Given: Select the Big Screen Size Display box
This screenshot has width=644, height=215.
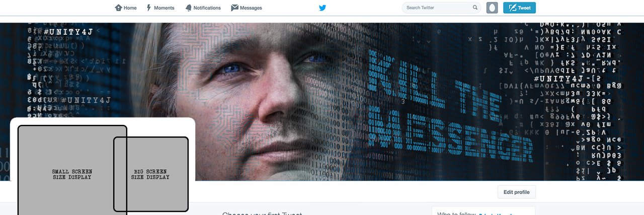Looking at the screenshot, I should pyautogui.click(x=150, y=174).
